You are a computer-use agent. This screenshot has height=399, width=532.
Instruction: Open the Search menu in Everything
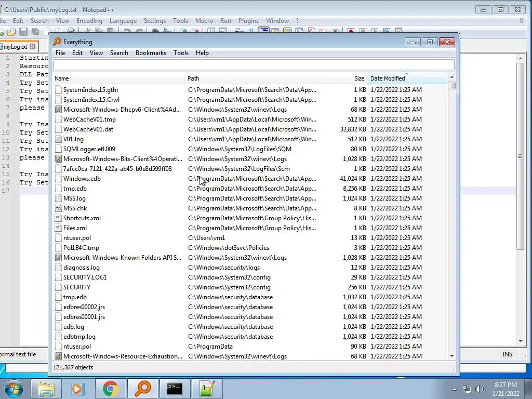pos(119,53)
